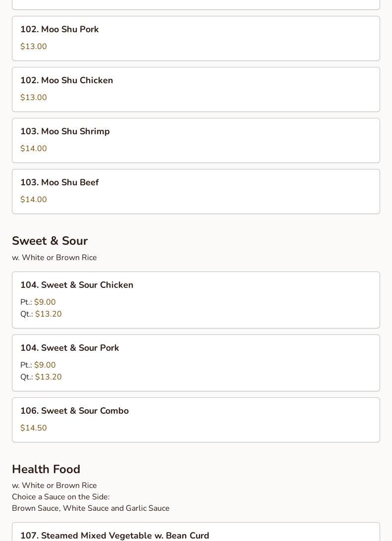The width and height of the screenshot is (392, 541).
Task: Choose Pt. $9.00 for Sweet & Sour Chicken
Action: 45,302
